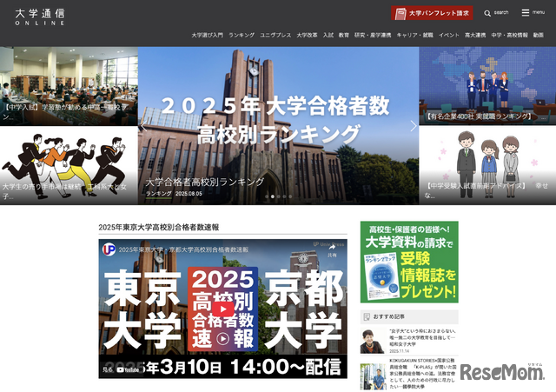Click the UP channel avatar in video
This screenshot has height=392, width=556.
click(x=109, y=249)
